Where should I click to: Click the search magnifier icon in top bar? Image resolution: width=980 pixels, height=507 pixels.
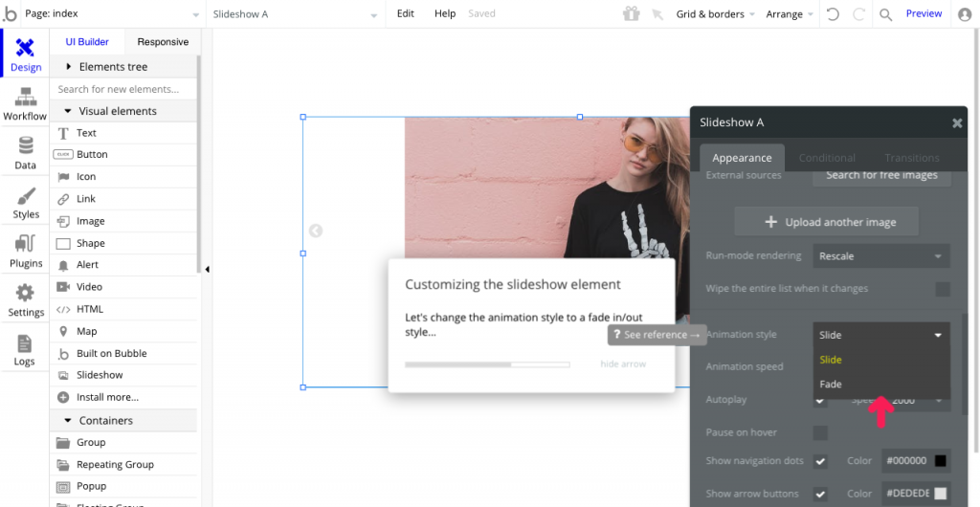tap(885, 14)
